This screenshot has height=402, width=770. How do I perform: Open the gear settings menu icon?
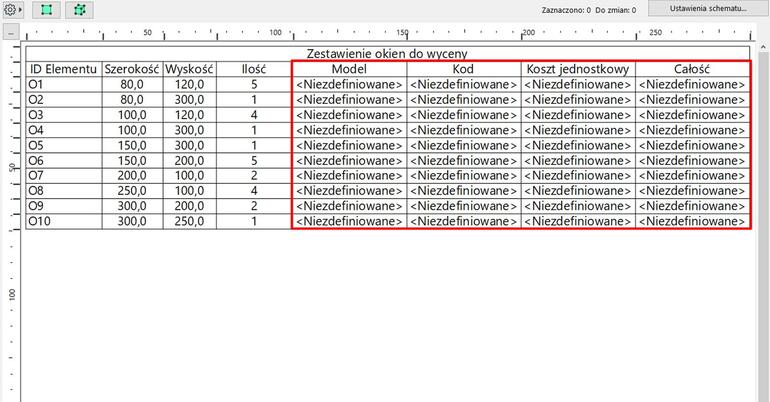(9, 9)
